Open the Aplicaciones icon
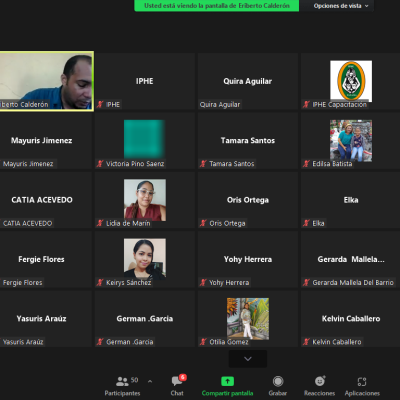The image size is (400, 400). pos(362,381)
